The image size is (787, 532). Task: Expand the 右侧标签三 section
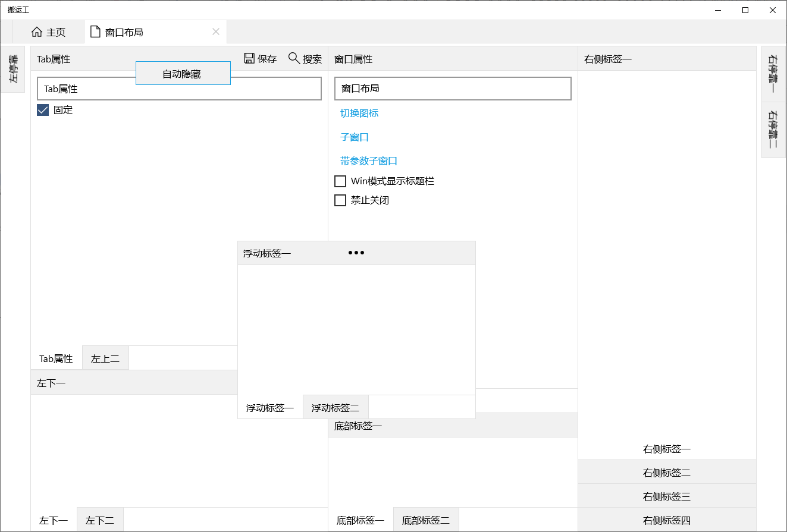pyautogui.click(x=667, y=496)
